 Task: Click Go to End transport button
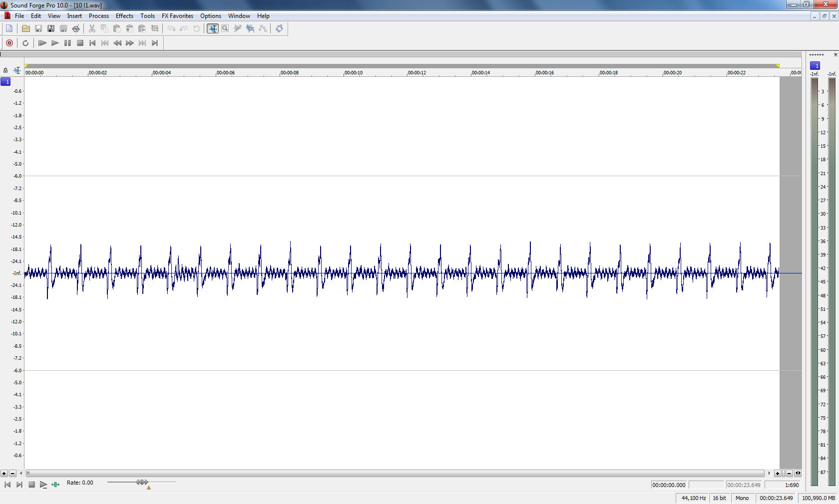tap(155, 43)
